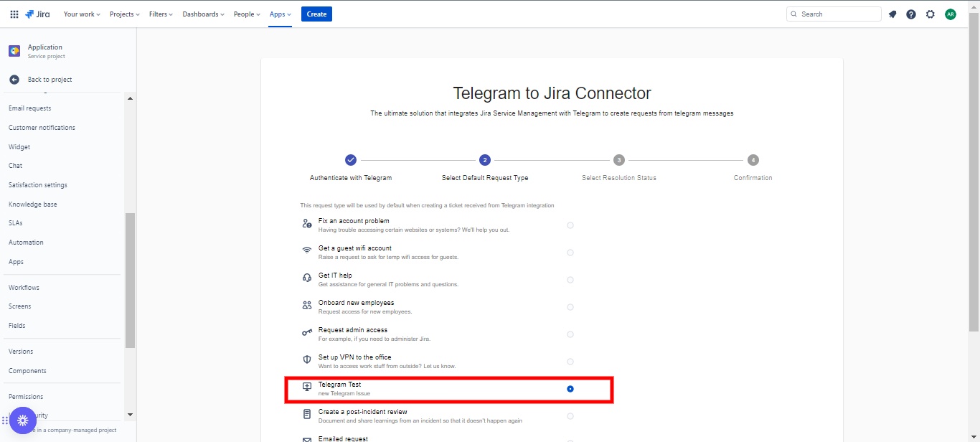Expand the Projects dropdown menu
This screenshot has width=980, height=442.
pos(125,14)
